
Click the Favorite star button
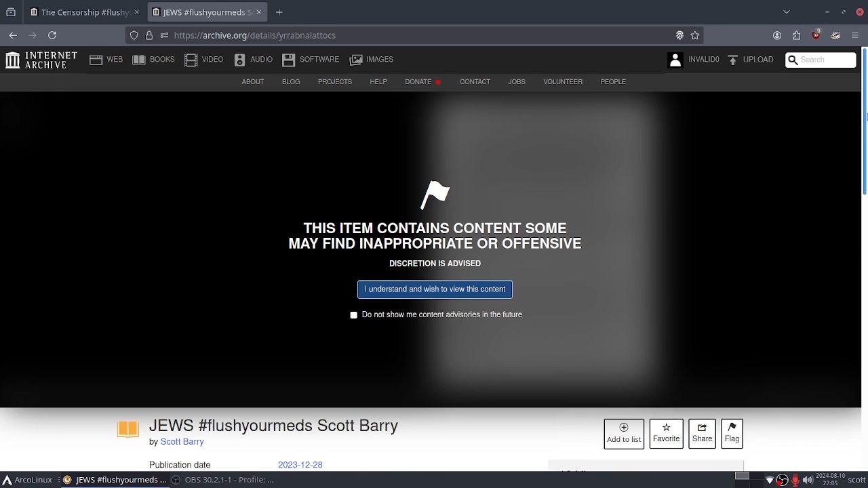point(666,433)
